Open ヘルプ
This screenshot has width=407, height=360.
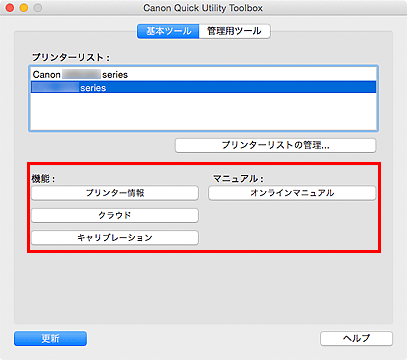[x=356, y=338]
